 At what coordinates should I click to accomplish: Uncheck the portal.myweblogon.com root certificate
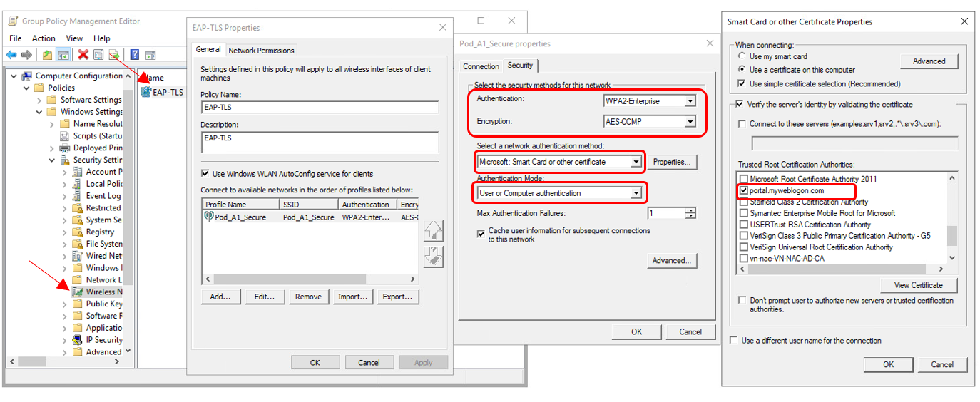tap(745, 191)
